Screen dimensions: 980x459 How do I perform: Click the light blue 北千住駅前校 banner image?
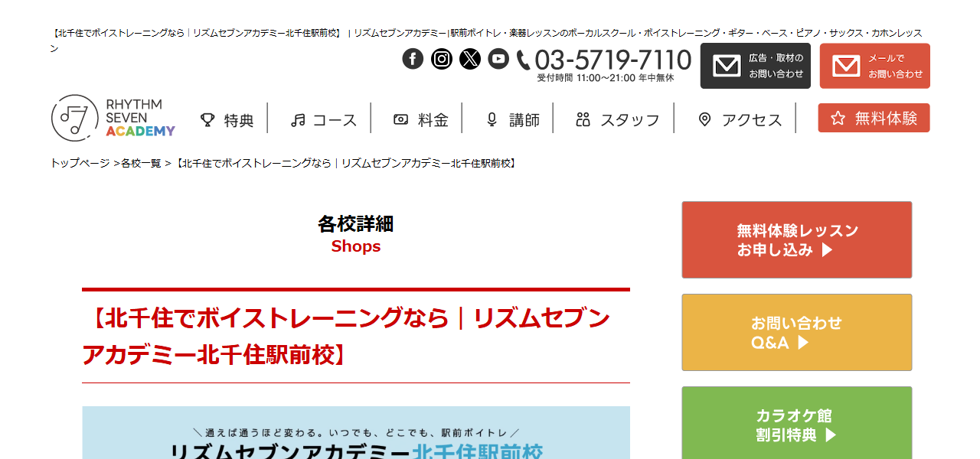356,433
